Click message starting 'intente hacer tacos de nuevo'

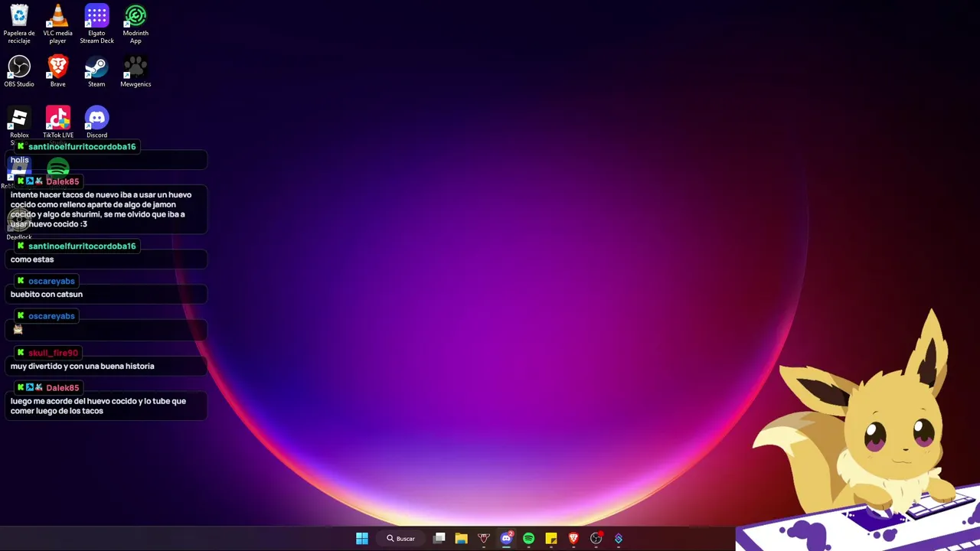point(101,209)
